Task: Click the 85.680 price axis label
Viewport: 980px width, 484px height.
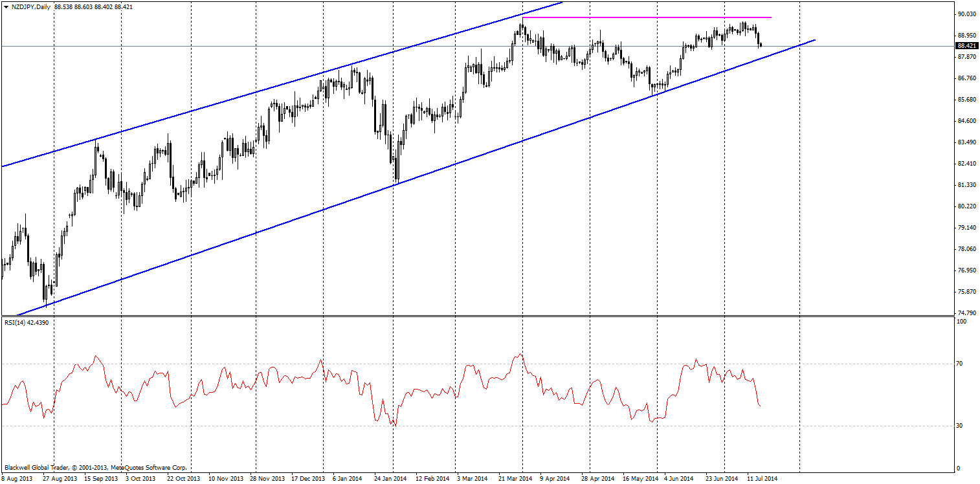Action: pos(966,100)
